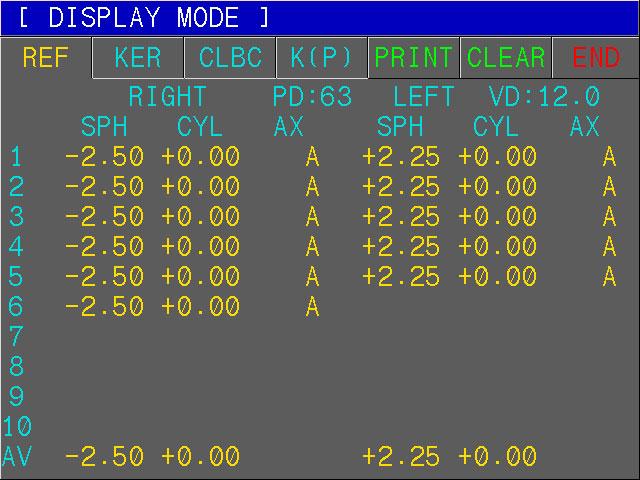
Task: Click the right AX value in row 6
Action: click(312, 307)
